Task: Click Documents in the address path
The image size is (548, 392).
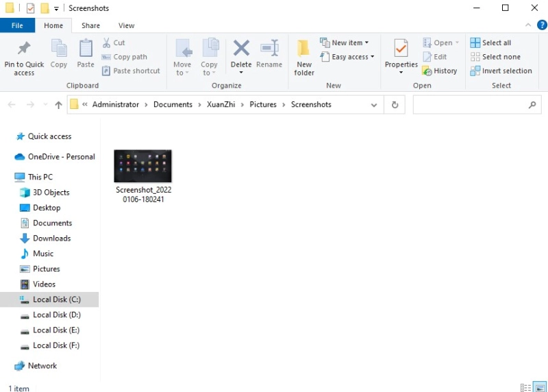Action: point(173,105)
